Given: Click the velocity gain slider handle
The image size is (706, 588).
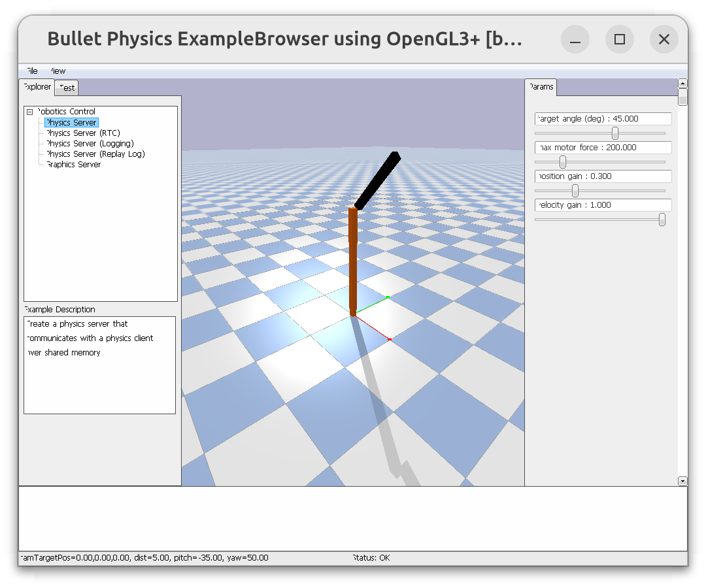Looking at the screenshot, I should [x=662, y=220].
